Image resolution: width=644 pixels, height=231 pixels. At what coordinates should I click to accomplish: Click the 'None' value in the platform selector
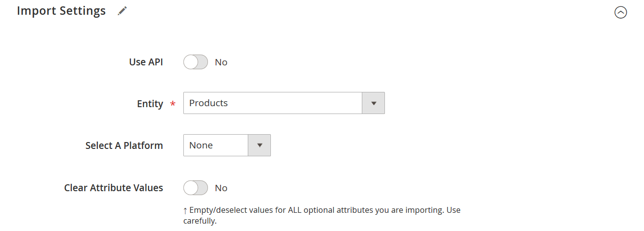click(201, 145)
